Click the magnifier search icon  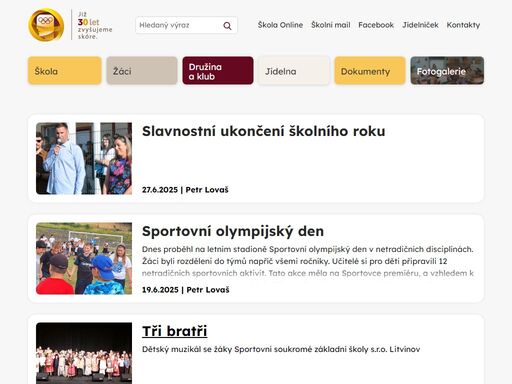click(x=227, y=26)
